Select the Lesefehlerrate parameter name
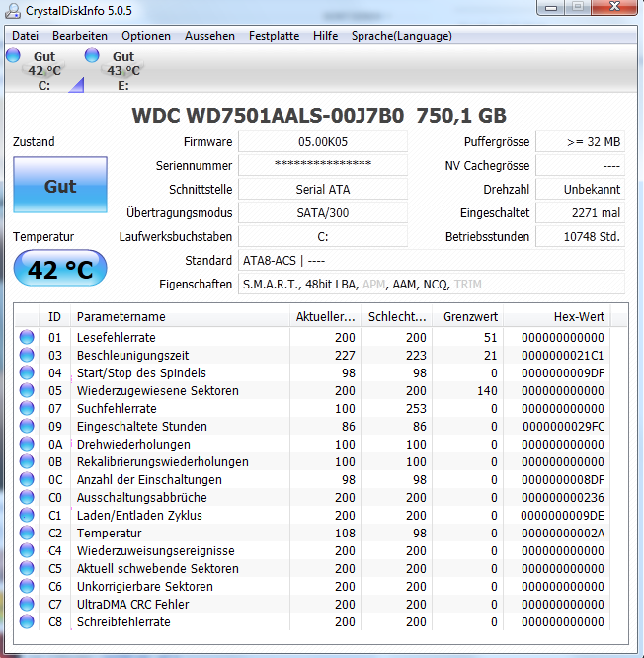The image size is (644, 658). click(117, 337)
